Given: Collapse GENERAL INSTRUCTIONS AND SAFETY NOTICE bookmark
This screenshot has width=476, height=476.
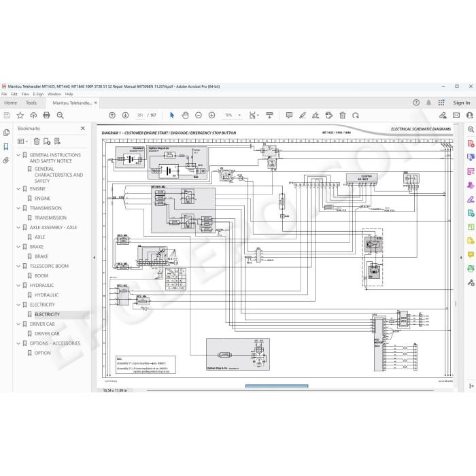Looking at the screenshot, I should pos(18,155).
